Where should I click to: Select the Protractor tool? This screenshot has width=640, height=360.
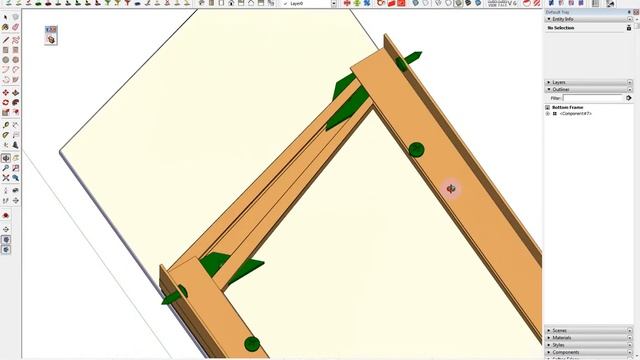(x=5, y=135)
